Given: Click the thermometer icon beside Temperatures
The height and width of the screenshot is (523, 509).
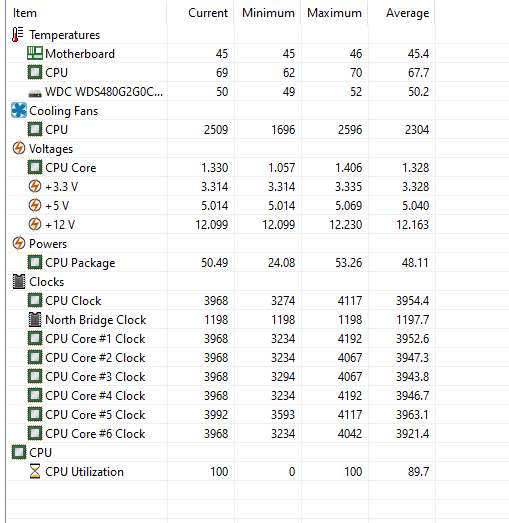Looking at the screenshot, I should pos(18,35).
